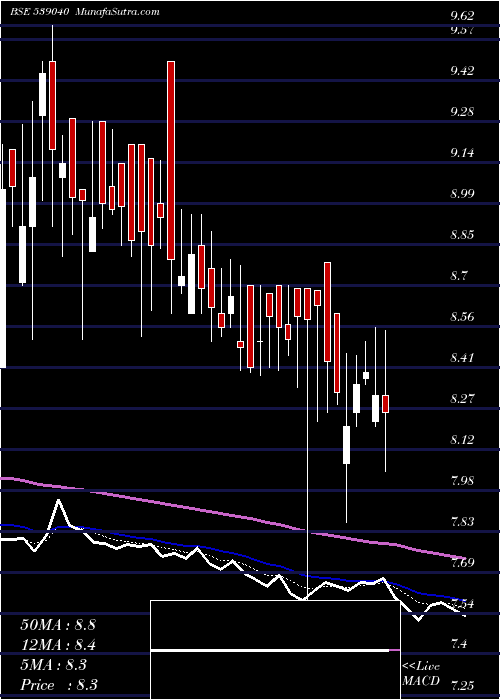Viewport: 500px width, 700px height.
Task: Click the Price : 8.3 text
Action: pyautogui.click(x=59, y=685)
